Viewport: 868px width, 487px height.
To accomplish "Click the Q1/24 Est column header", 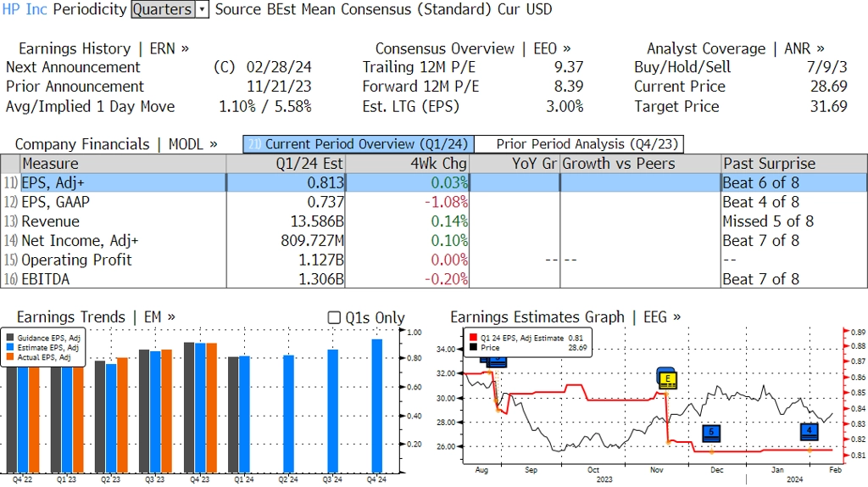I will [286, 164].
